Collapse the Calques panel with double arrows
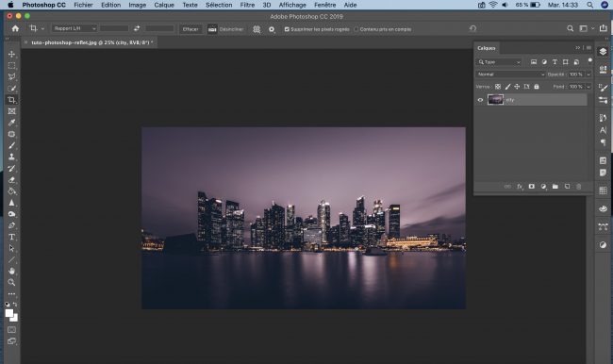Viewport: 613px width, 364px height. click(577, 48)
